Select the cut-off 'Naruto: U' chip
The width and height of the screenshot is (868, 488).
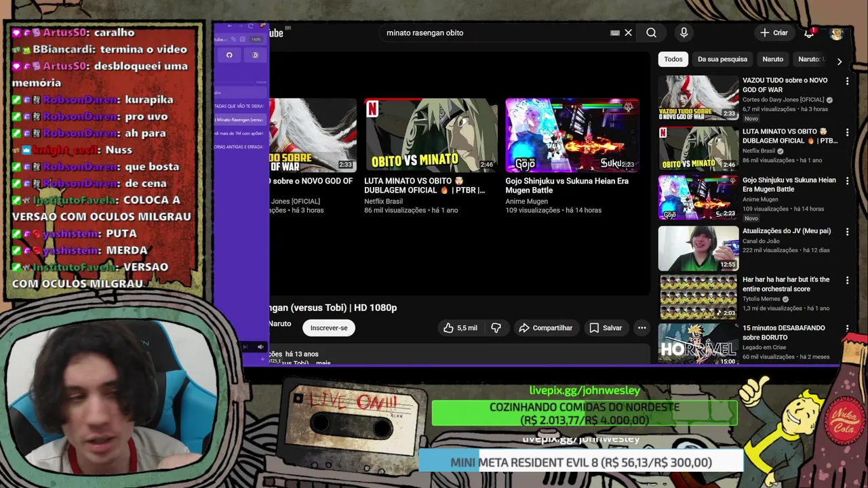click(x=810, y=59)
